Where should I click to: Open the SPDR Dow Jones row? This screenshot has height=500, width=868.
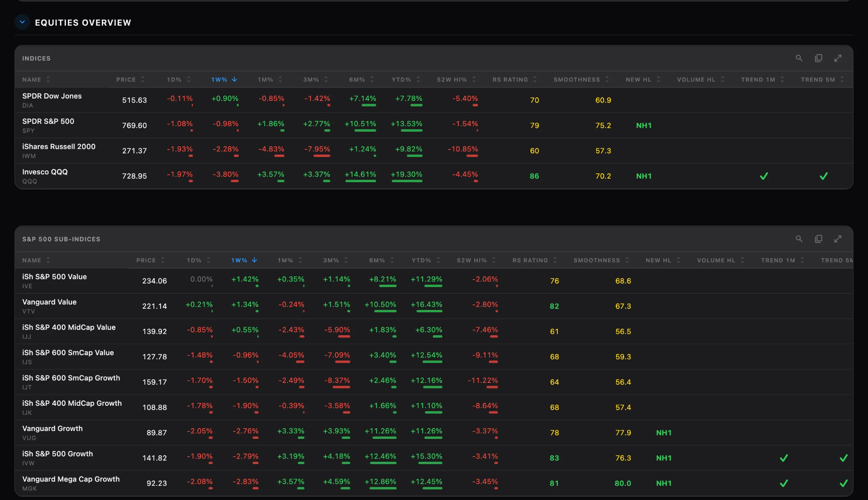(434, 100)
